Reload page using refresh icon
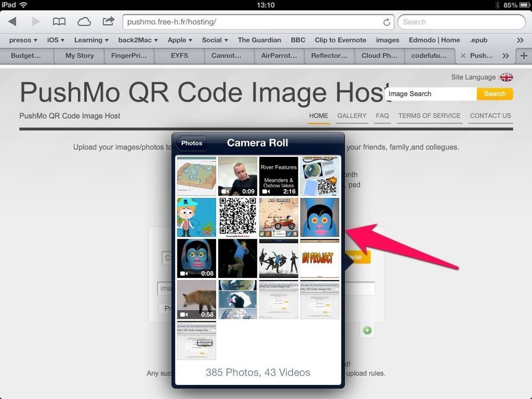 (387, 22)
